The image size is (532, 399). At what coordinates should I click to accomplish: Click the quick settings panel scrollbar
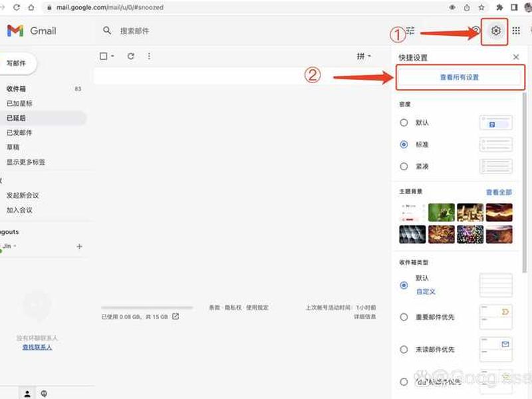524,182
